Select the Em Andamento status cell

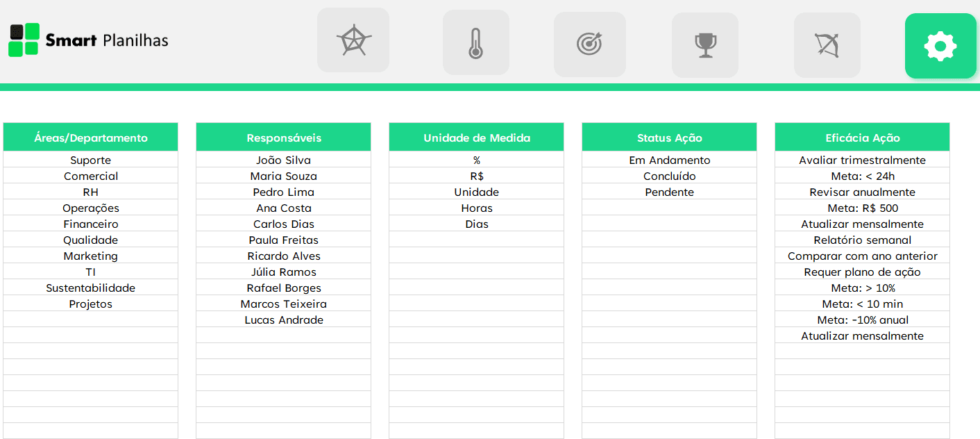click(x=670, y=160)
